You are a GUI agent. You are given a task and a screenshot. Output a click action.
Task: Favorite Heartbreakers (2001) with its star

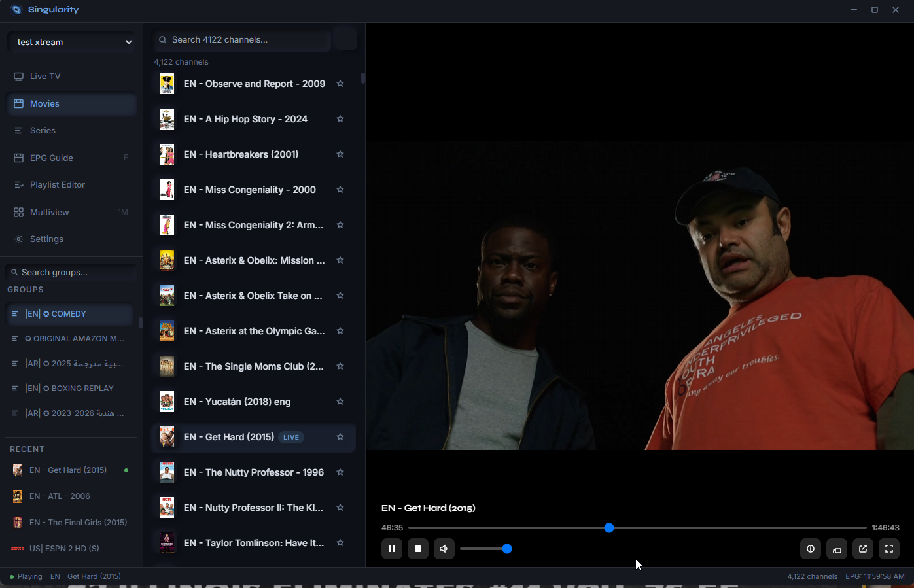pos(340,154)
